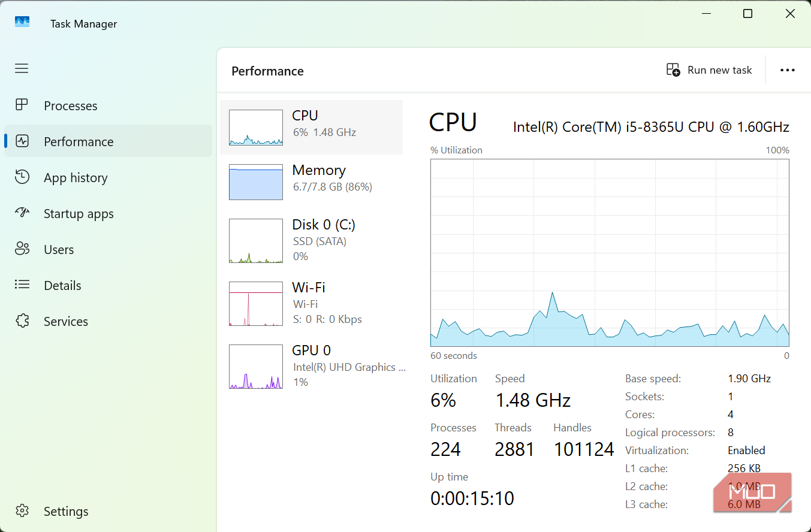Click the SSD (SATA) disk type text

point(319,241)
